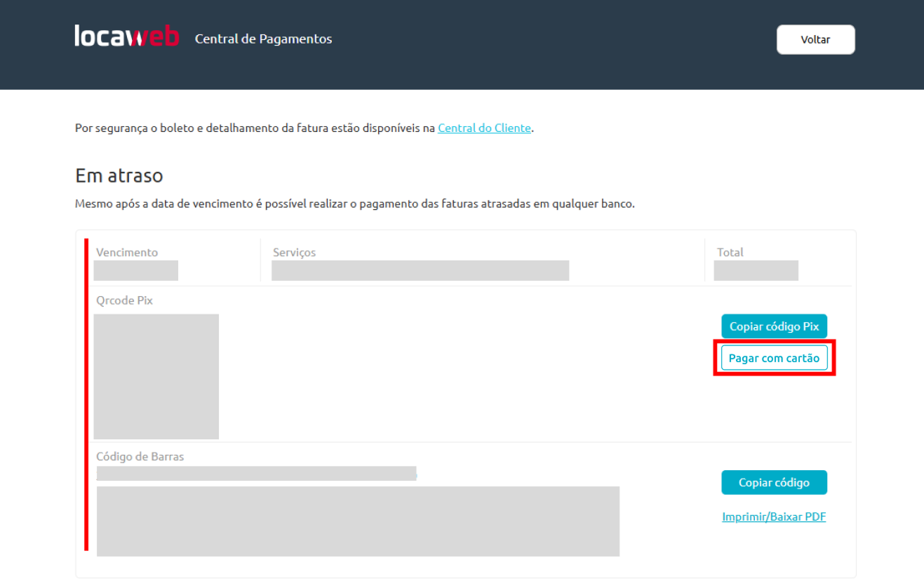
Task: Choose Pagar com cartão
Action: coord(775,358)
